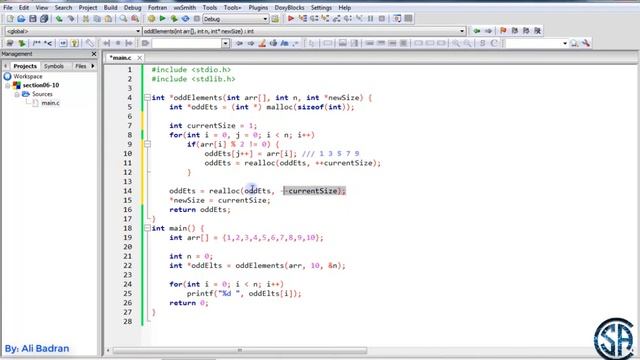The width and height of the screenshot is (640, 360).
Task: Jump forward using the right arrow icon
Action: (x=488, y=31)
